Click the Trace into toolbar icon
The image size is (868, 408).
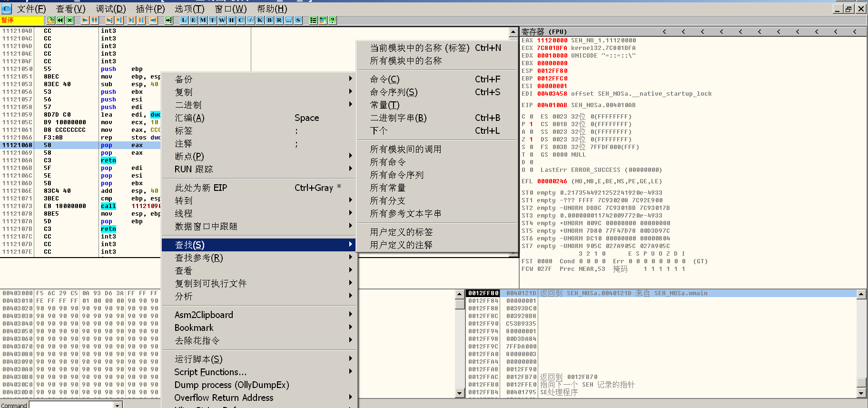(131, 20)
